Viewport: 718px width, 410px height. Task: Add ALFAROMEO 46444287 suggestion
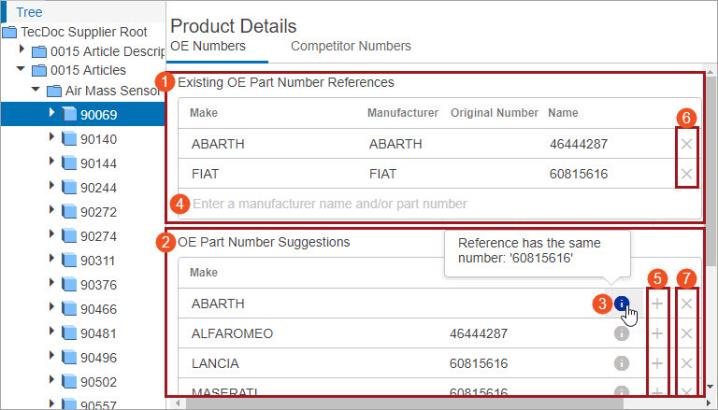(657, 333)
